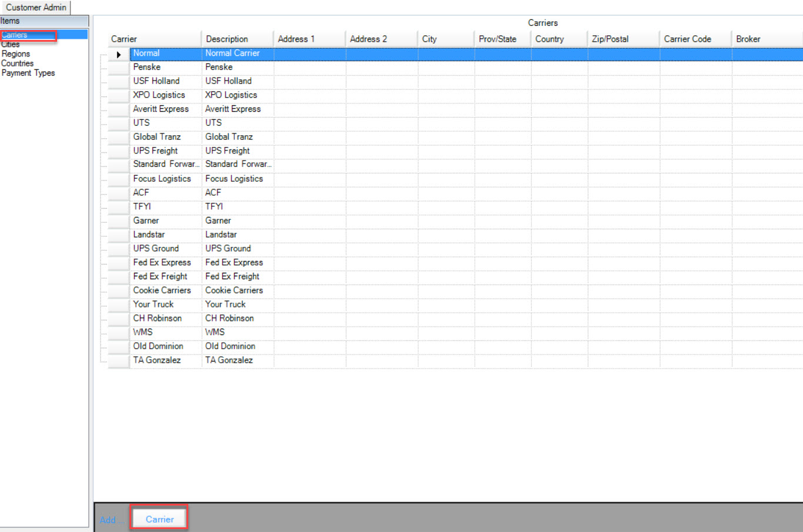The height and width of the screenshot is (532, 803).
Task: Select the Focus Logistics carrier cell
Action: click(x=166, y=179)
